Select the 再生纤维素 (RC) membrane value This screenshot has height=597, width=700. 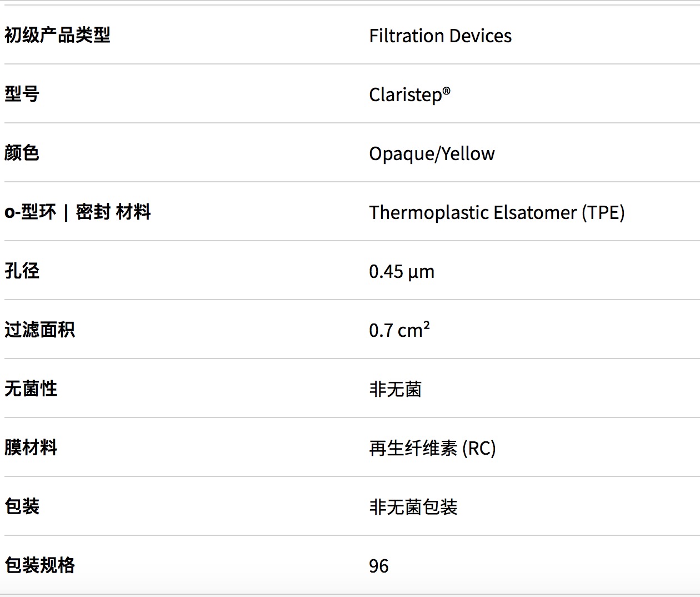click(x=432, y=448)
